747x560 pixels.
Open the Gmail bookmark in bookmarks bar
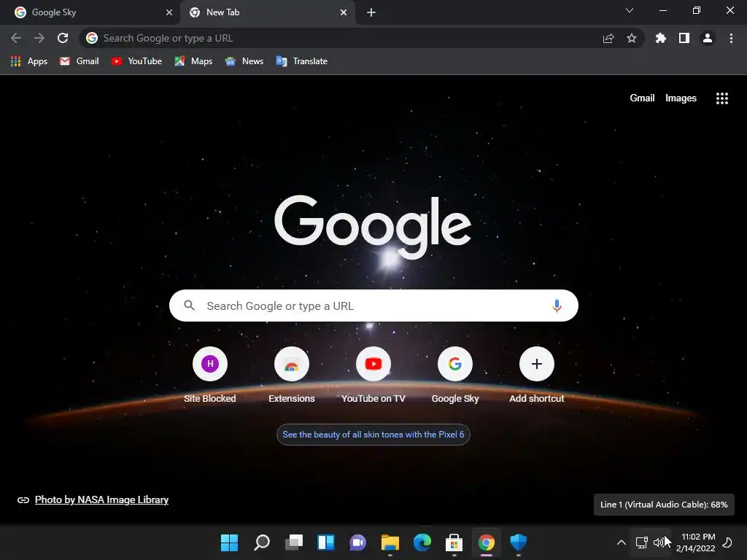(79, 61)
